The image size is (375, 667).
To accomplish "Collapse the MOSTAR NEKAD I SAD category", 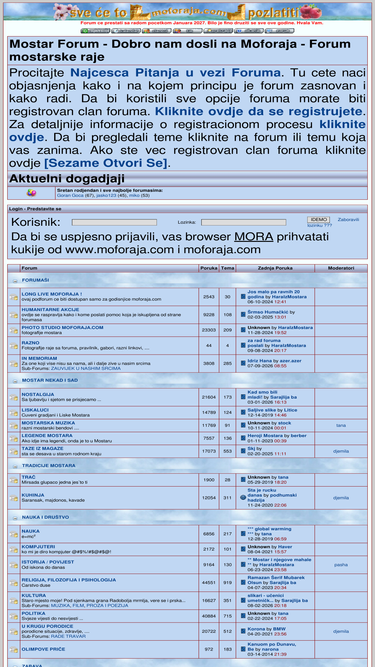I will pos(14,381).
